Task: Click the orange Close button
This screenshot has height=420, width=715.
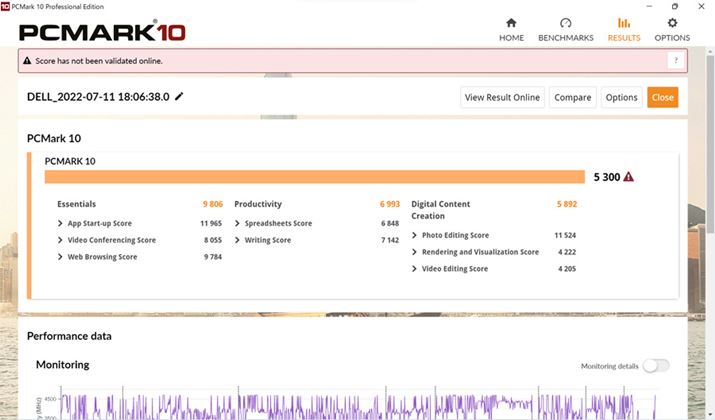Action: coord(662,97)
